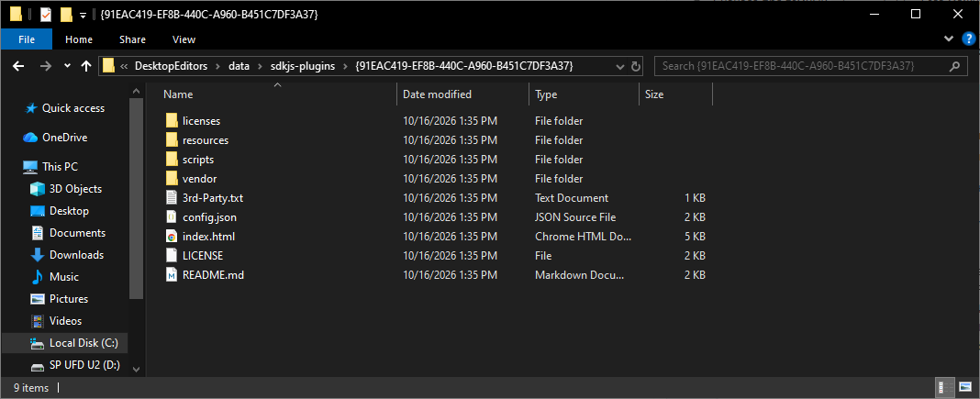This screenshot has width=980, height=399.
Task: Go up one folder level arrow
Action: click(86, 66)
